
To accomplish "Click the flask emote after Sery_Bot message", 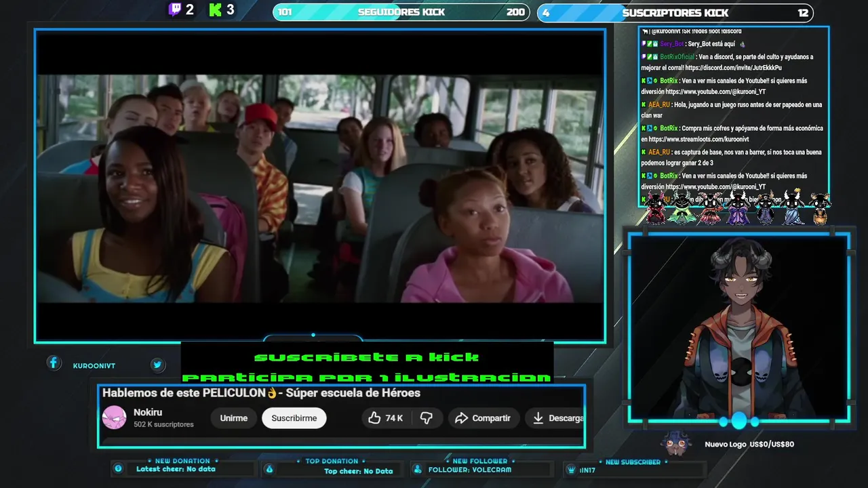I will point(742,44).
